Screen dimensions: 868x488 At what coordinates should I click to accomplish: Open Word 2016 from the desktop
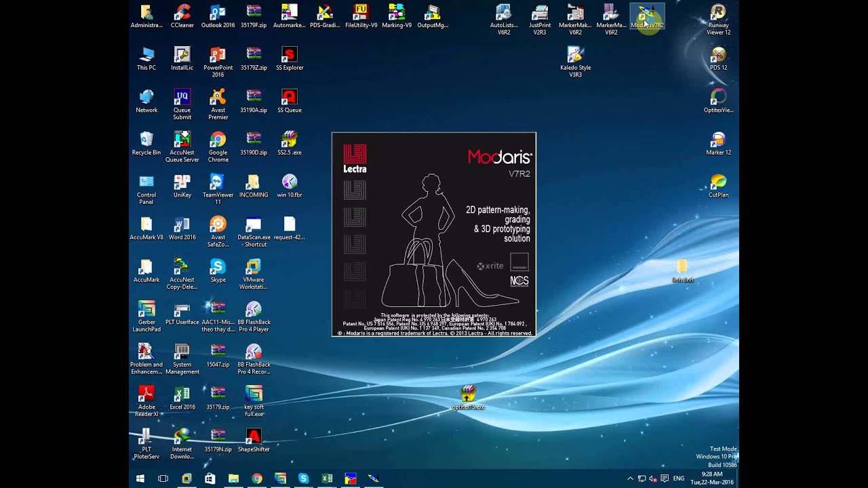tap(182, 228)
